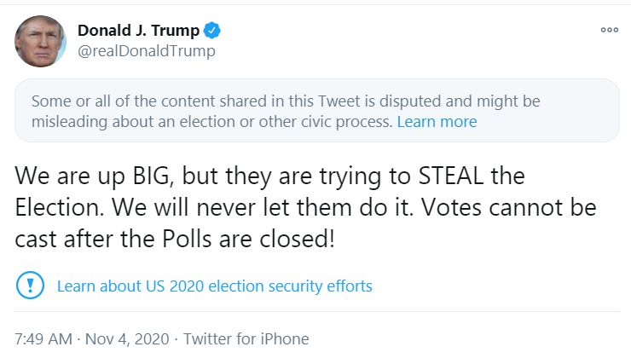Click the phrase 'Polls are closed!'

[248, 239]
